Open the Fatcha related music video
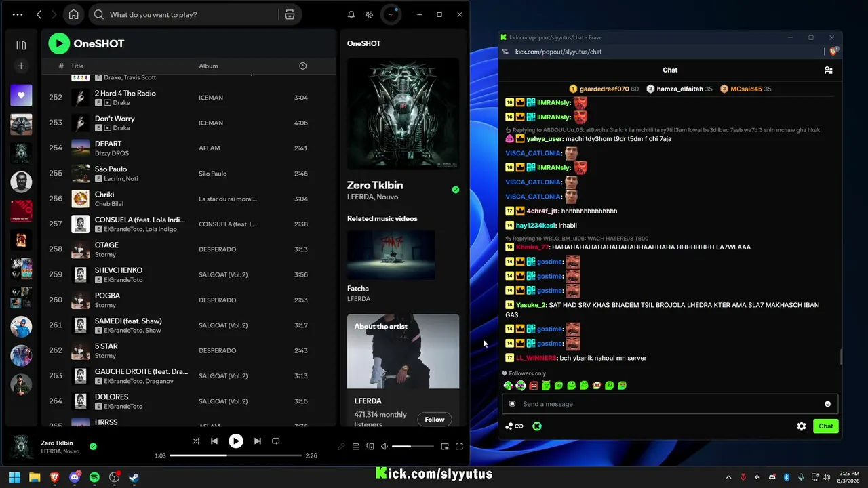The width and height of the screenshot is (868, 488). point(391,255)
